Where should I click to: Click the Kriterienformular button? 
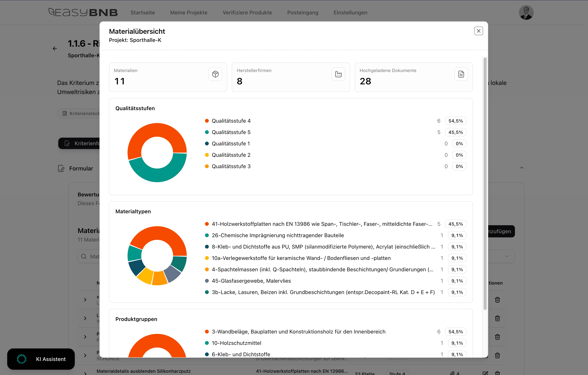79,143
